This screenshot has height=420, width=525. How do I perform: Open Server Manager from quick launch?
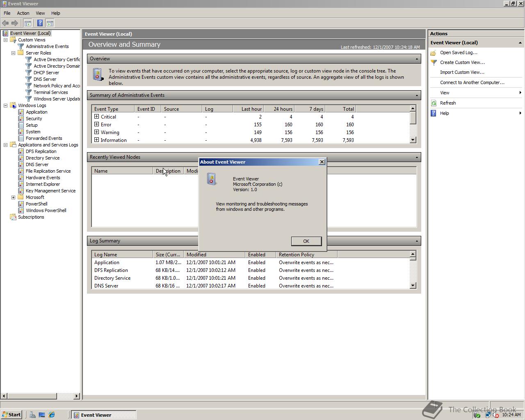(32, 415)
